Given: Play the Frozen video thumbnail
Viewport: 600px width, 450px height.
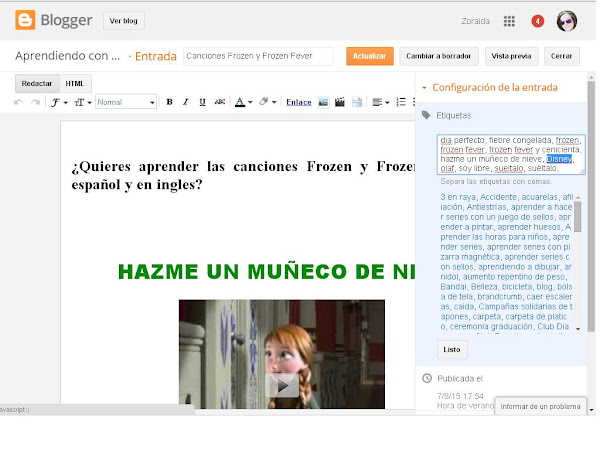Looking at the screenshot, I should [282, 386].
